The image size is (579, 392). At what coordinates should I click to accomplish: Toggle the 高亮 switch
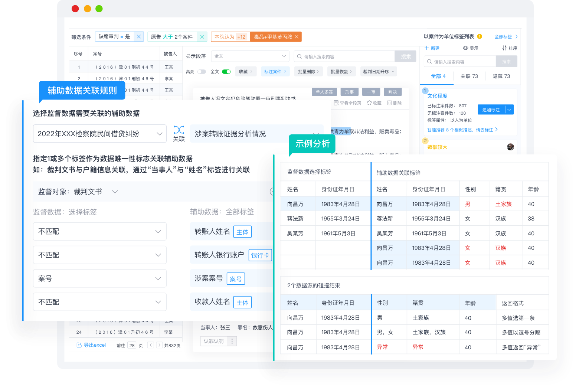coord(202,72)
